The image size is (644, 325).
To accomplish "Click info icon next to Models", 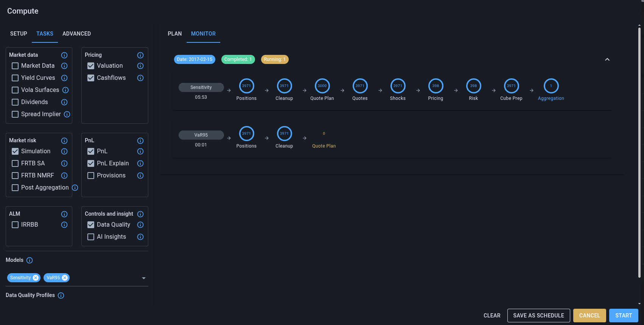I will point(30,260).
